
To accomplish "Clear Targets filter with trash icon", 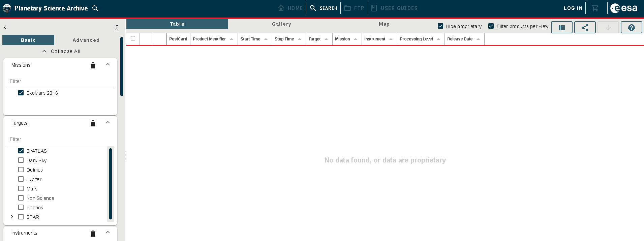I will [x=93, y=123].
